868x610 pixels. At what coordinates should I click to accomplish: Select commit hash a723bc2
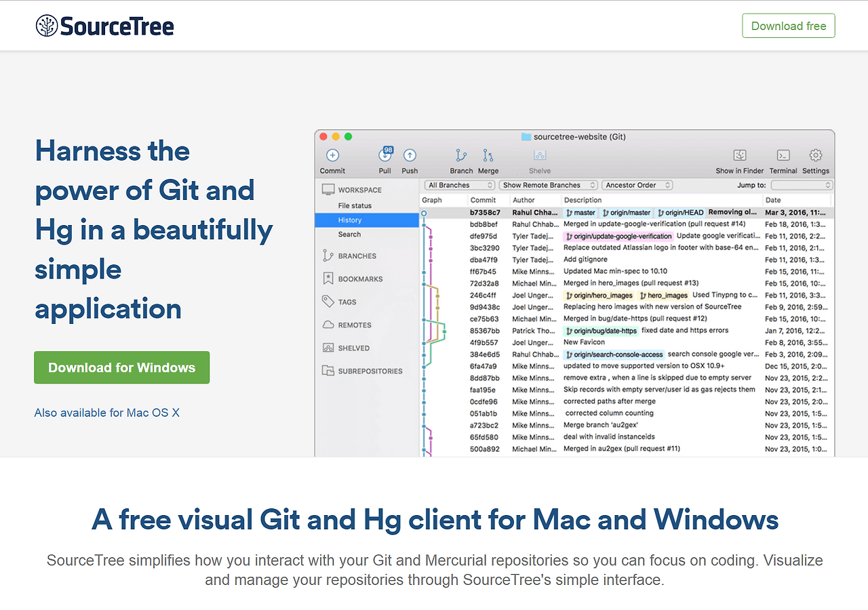point(484,426)
